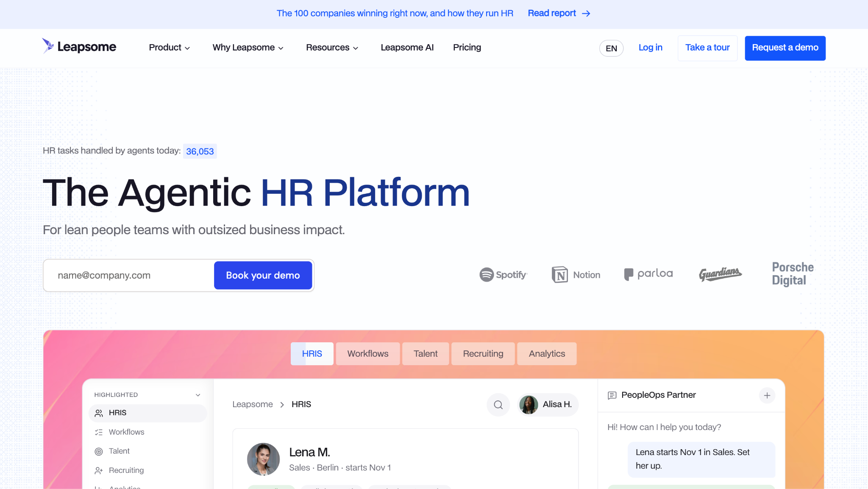
Task: Click the Leapsome breadcrumb link
Action: pyautogui.click(x=253, y=404)
